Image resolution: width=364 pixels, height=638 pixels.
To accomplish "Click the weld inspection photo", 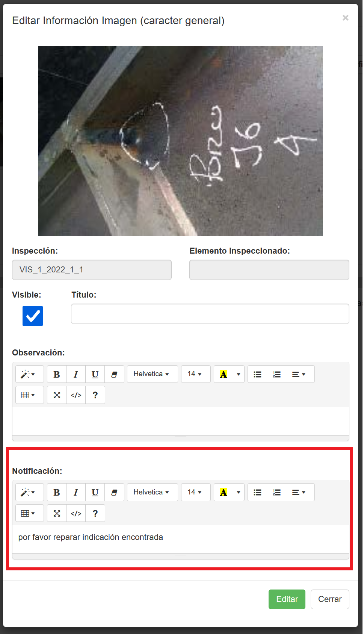I will [x=180, y=141].
